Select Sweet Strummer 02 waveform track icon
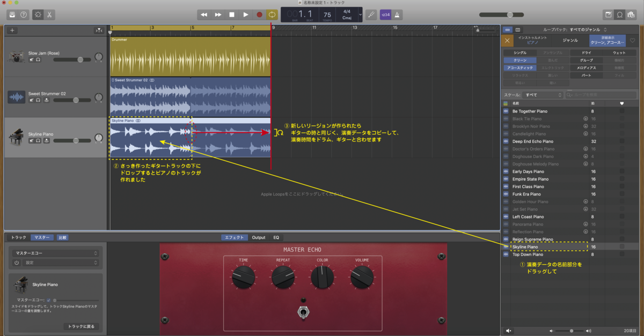The image size is (644, 336). point(17,97)
